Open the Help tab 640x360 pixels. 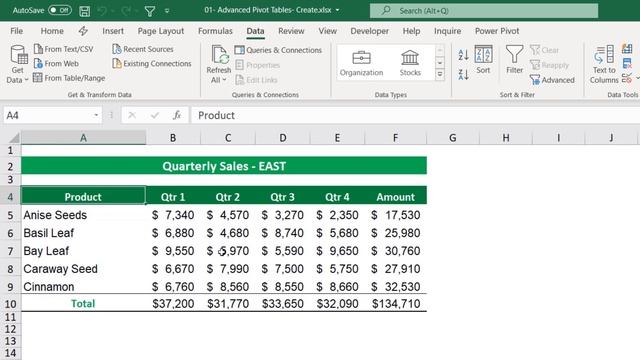click(411, 31)
